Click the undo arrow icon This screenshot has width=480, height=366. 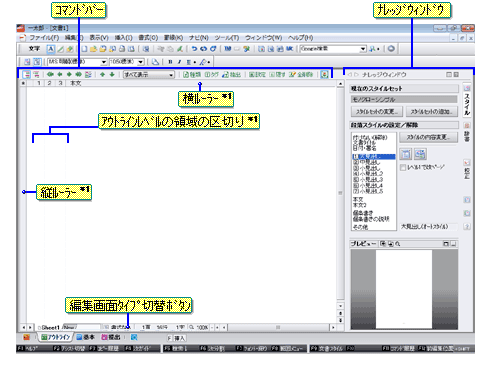click(x=194, y=49)
